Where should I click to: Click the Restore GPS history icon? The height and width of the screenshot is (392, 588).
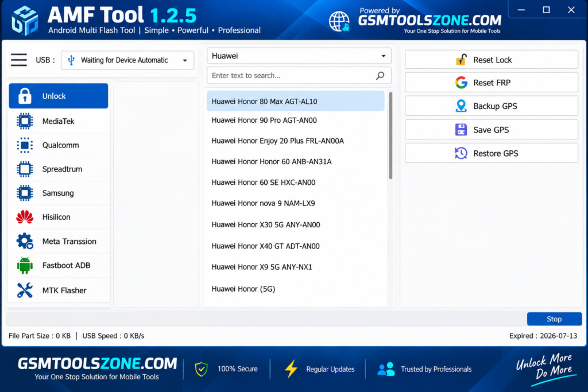[x=461, y=153]
